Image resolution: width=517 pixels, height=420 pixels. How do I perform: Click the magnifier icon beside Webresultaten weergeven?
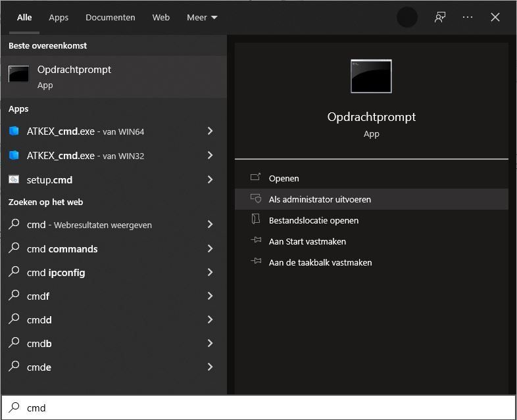pyautogui.click(x=14, y=224)
